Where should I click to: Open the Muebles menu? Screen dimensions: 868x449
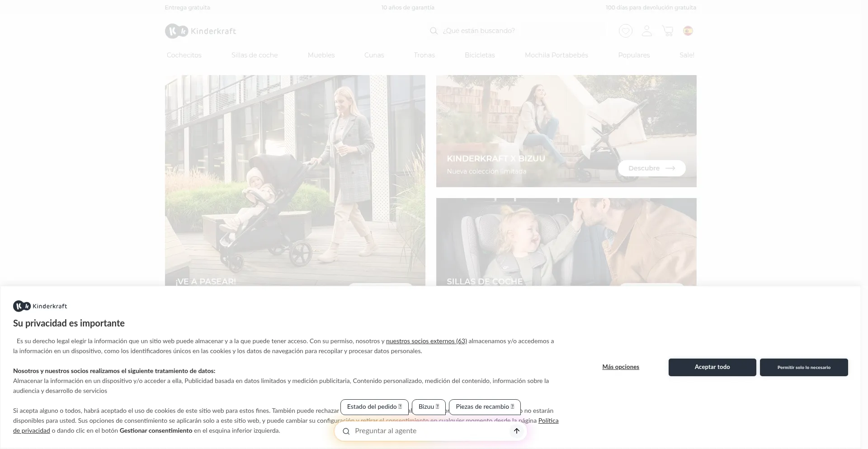[x=321, y=55]
